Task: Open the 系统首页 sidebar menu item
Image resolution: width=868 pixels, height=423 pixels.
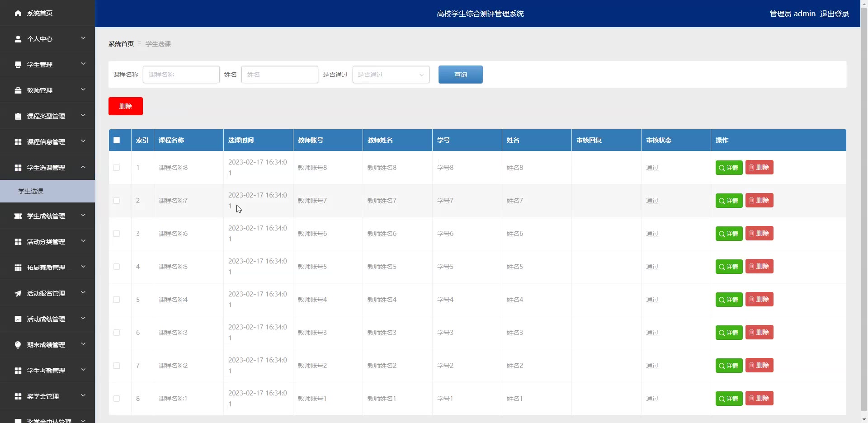Action: pyautogui.click(x=47, y=13)
